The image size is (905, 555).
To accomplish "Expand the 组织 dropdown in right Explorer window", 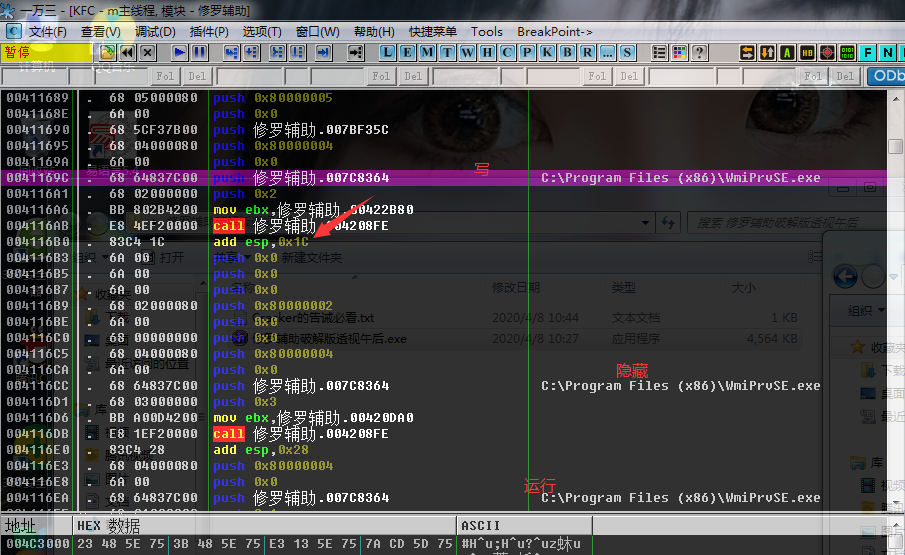I will 866,310.
